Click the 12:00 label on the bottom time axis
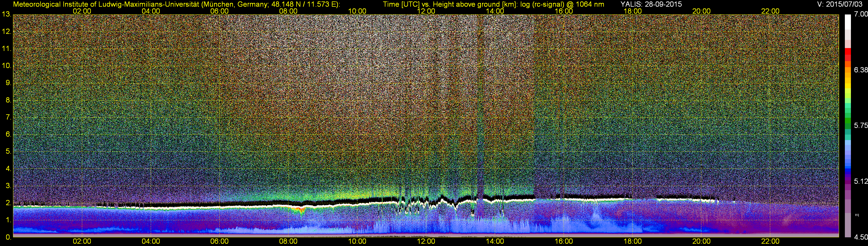The height and width of the screenshot is (246, 868). (426, 241)
